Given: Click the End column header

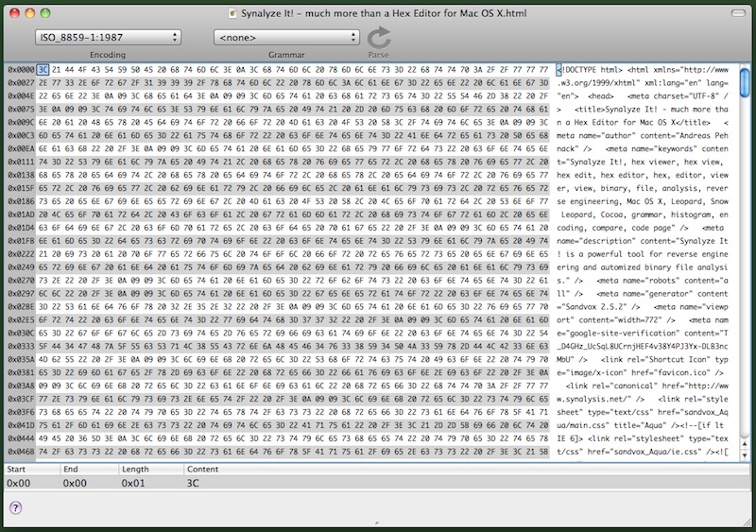Looking at the screenshot, I should click(88, 469).
